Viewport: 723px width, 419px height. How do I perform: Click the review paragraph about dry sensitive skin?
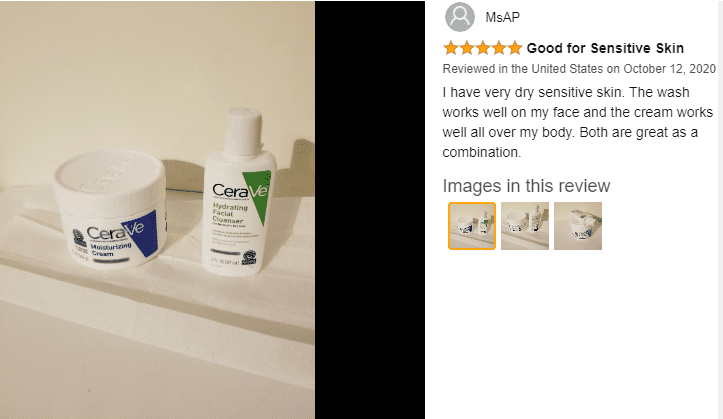[x=578, y=122]
